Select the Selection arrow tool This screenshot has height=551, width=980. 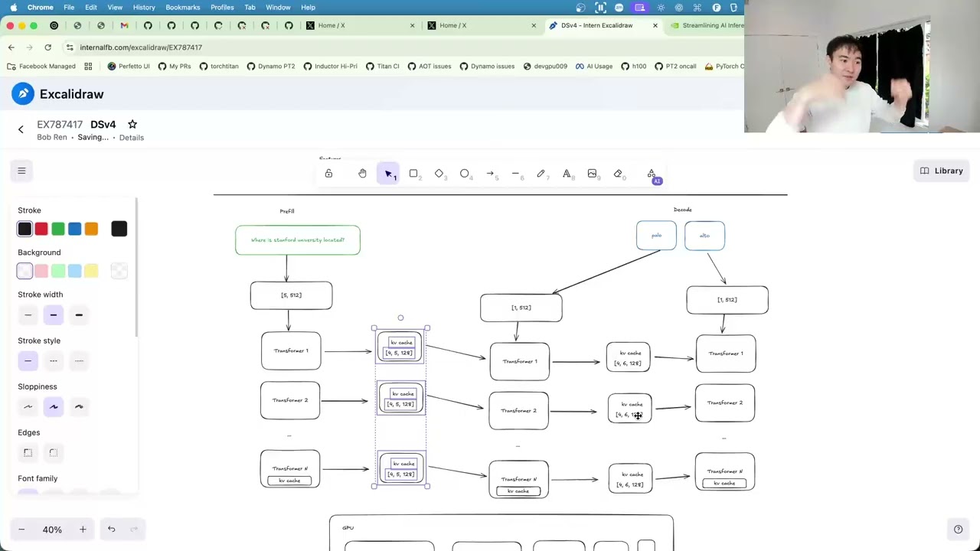388,174
